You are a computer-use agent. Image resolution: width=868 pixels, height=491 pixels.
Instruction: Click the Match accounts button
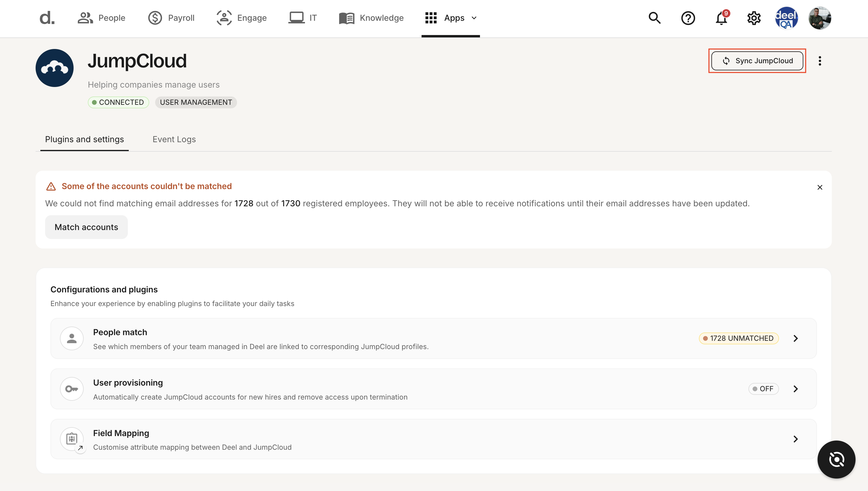coord(86,227)
